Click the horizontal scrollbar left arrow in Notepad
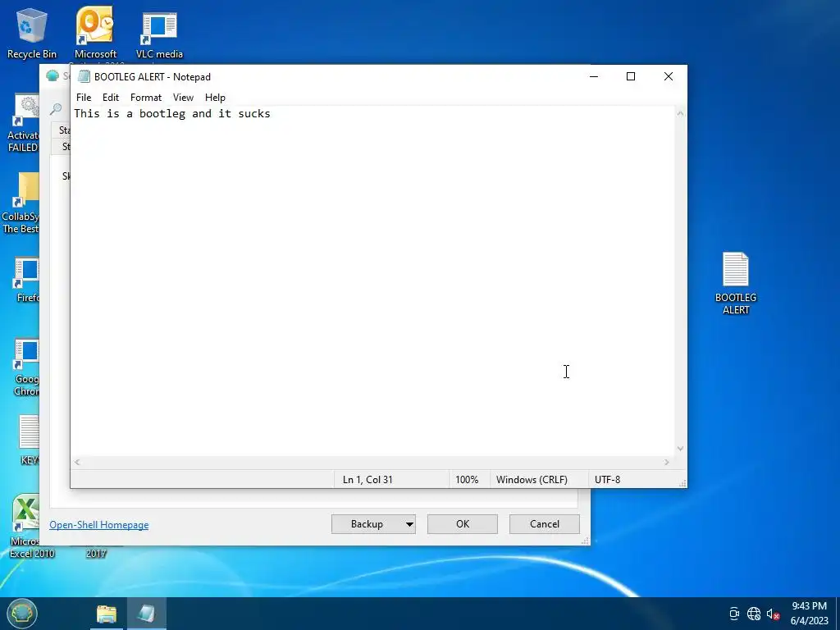The image size is (840, 630). (77, 462)
